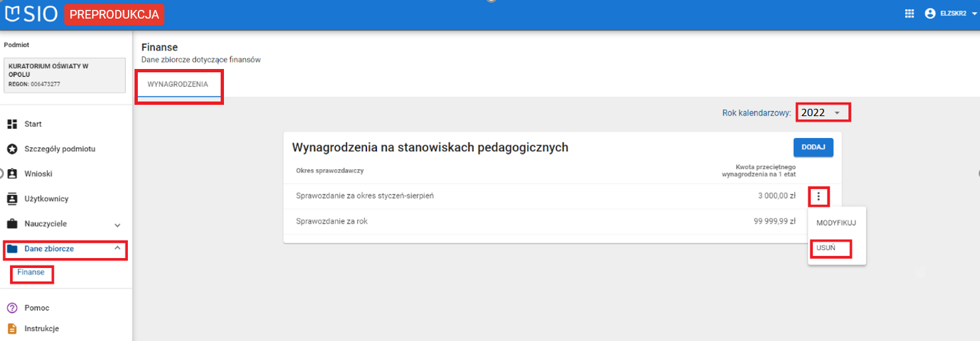The height and width of the screenshot is (341, 980).
Task: Click the Pomoc question mark icon
Action: pyautogui.click(x=12, y=308)
